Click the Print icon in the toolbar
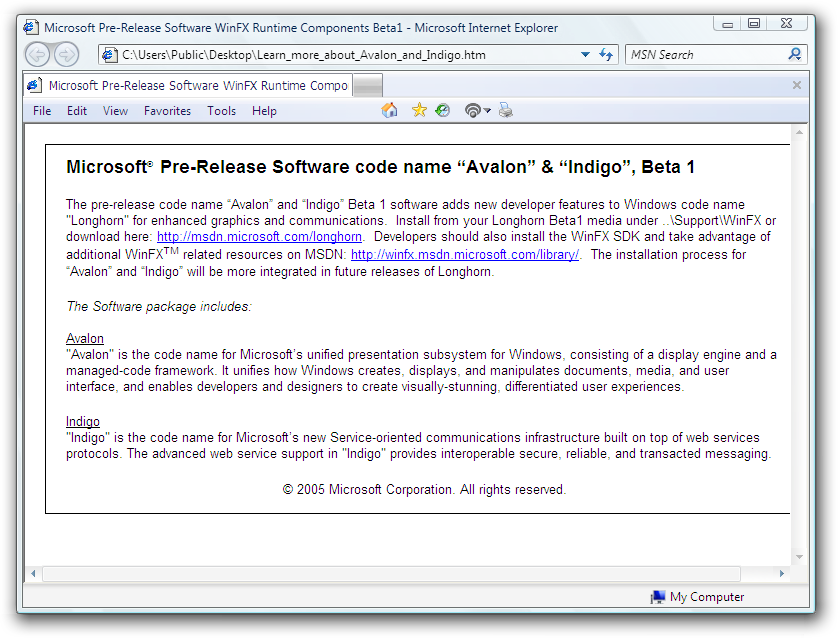This screenshot has width=838, height=638. [506, 111]
